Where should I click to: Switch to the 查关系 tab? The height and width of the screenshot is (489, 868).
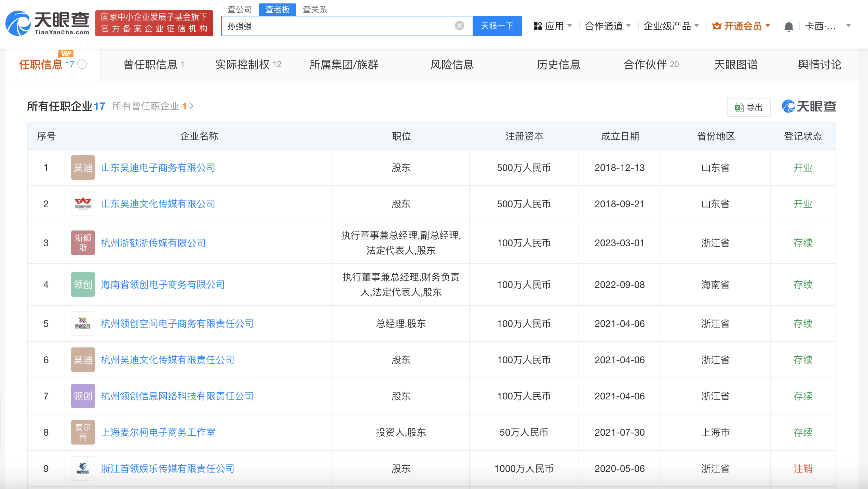(314, 9)
